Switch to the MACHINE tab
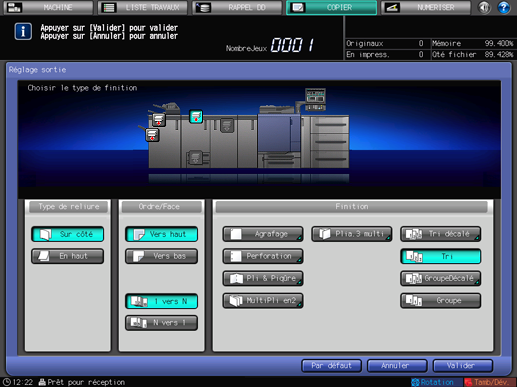Screen dimensions: 517x387 tap(48, 7)
